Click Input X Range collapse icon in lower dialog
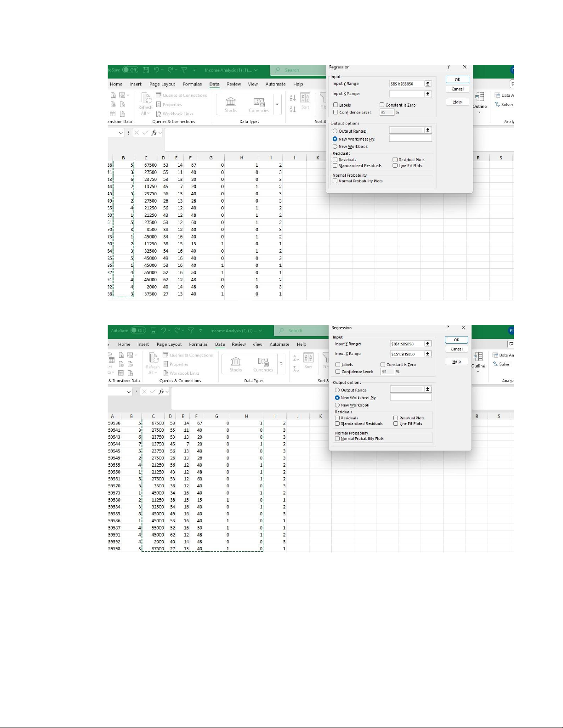 point(428,354)
